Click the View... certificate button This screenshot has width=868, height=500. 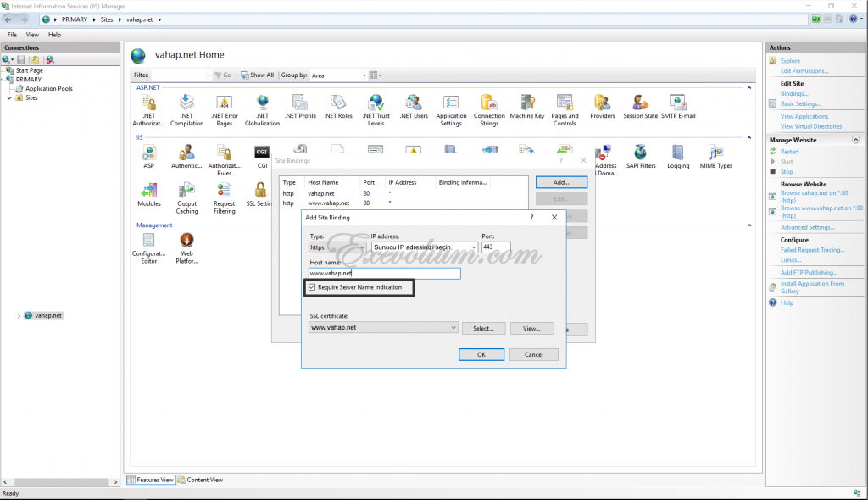coord(531,328)
